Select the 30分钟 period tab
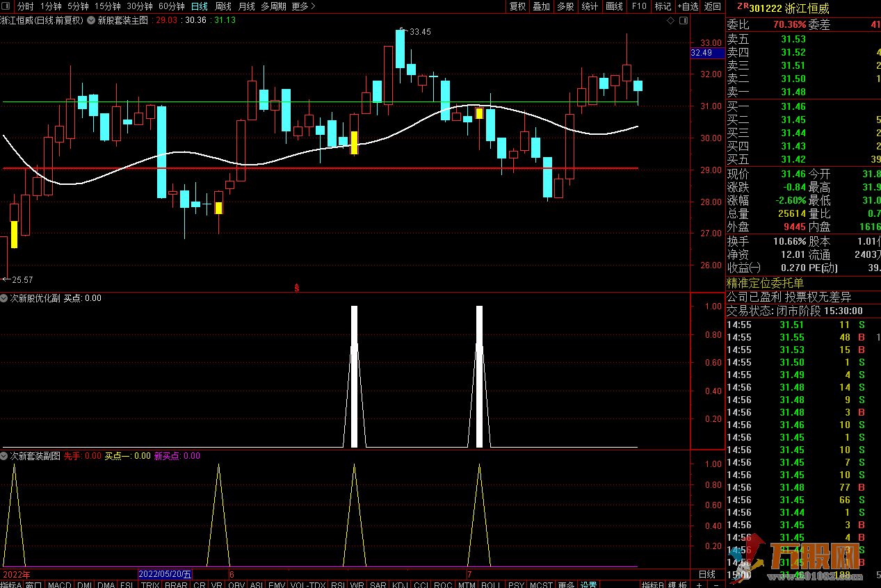 click(140, 6)
